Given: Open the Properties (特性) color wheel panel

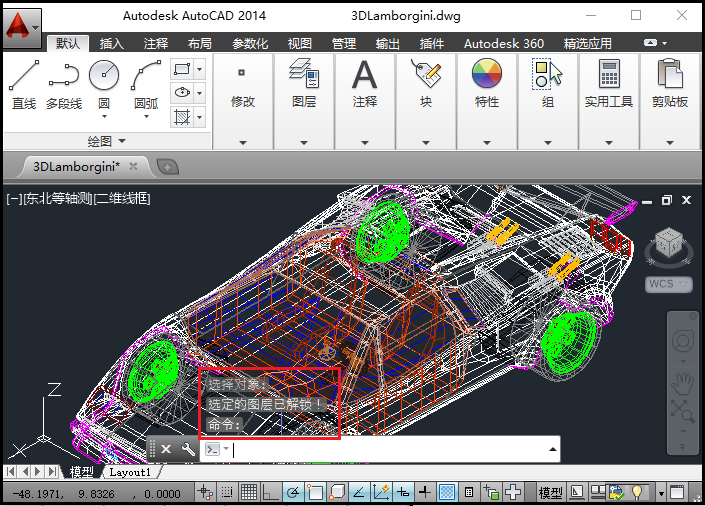Looking at the screenshot, I should [487, 83].
